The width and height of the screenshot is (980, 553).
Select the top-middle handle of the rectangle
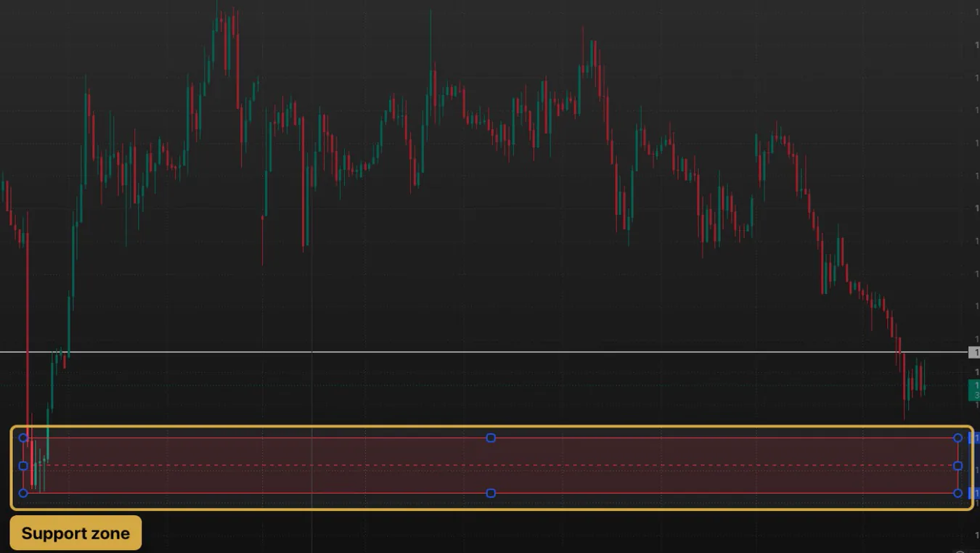[491, 438]
